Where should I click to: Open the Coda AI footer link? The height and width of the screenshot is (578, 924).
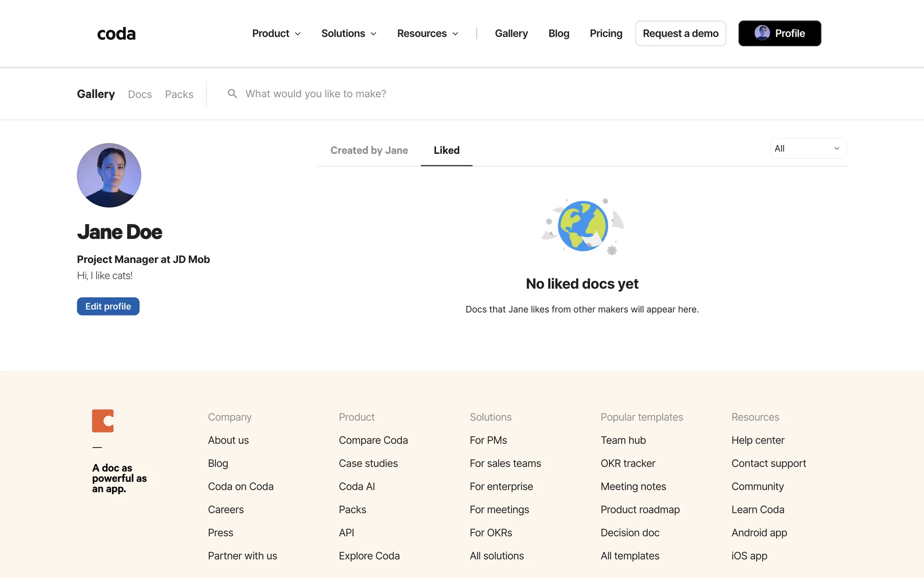[357, 486]
